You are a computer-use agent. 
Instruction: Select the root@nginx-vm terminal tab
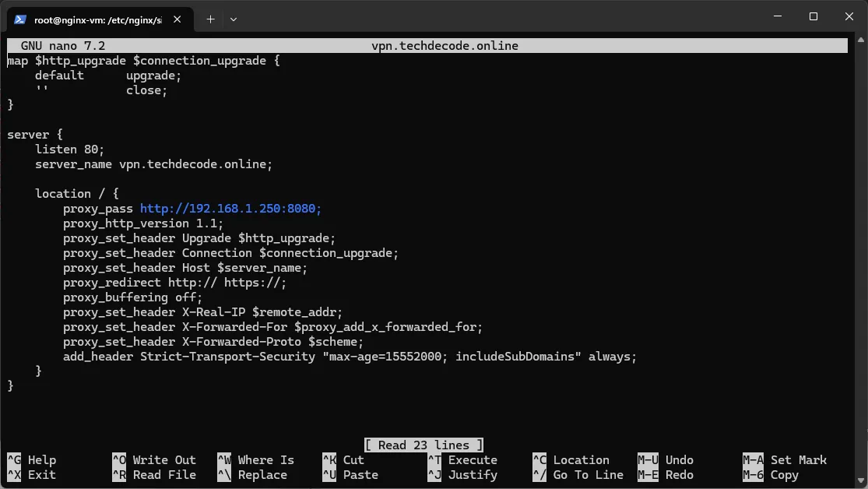pos(100,19)
